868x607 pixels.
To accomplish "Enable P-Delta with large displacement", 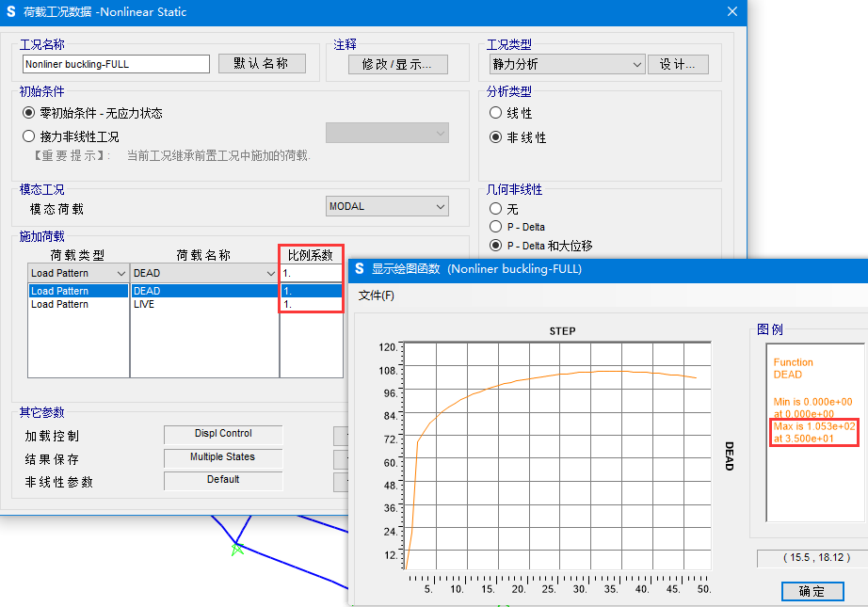I will click(496, 246).
